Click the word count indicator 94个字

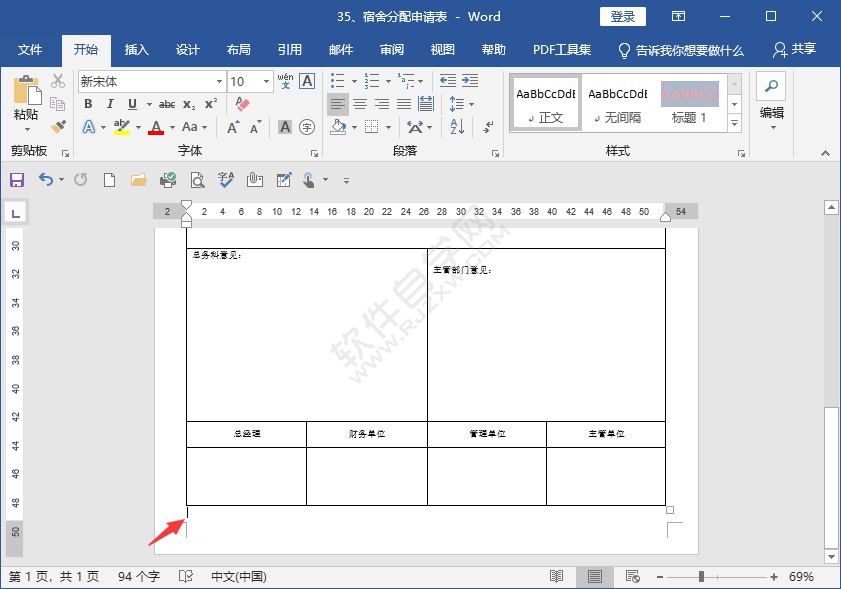coord(140,575)
